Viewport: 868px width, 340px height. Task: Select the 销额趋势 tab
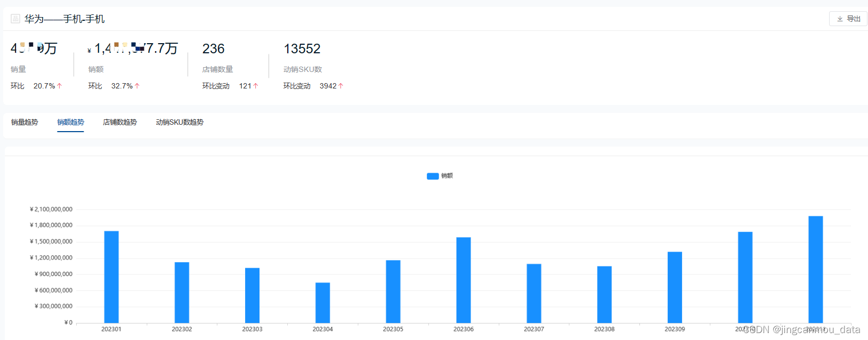point(71,122)
